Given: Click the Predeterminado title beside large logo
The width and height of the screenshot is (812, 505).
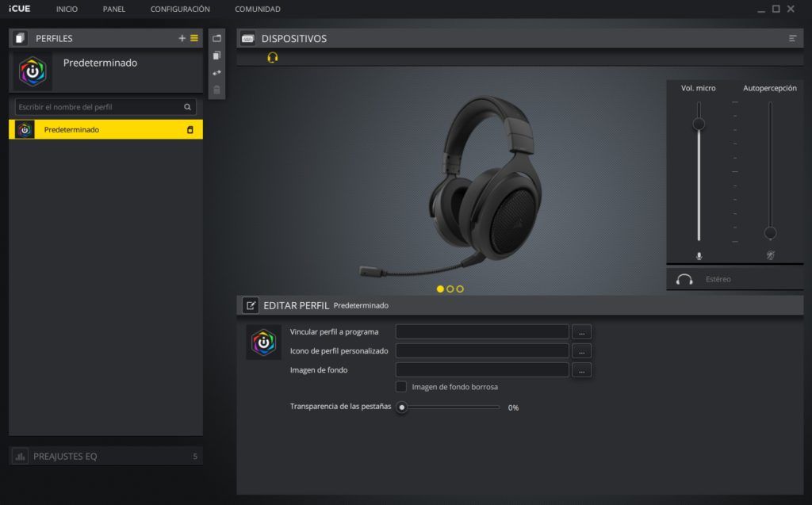Looking at the screenshot, I should pyautogui.click(x=100, y=63).
